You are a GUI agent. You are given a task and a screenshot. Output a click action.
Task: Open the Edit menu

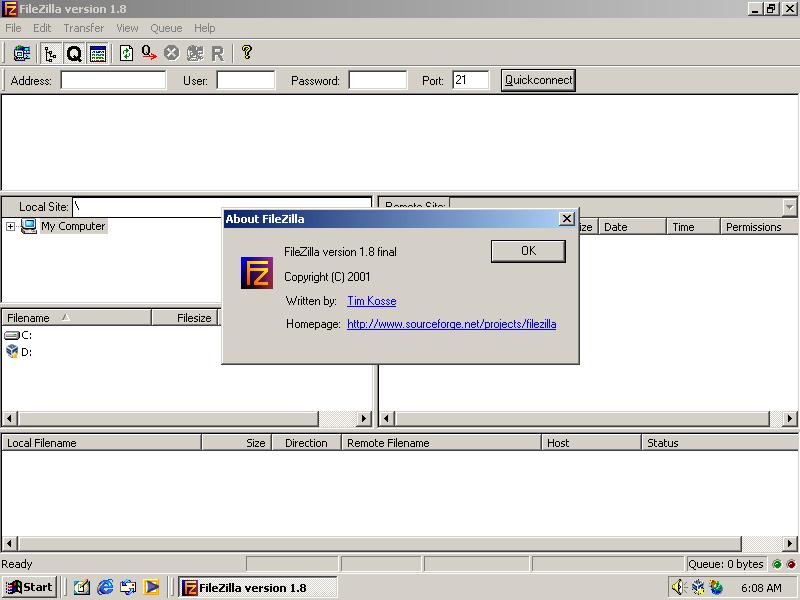42,28
